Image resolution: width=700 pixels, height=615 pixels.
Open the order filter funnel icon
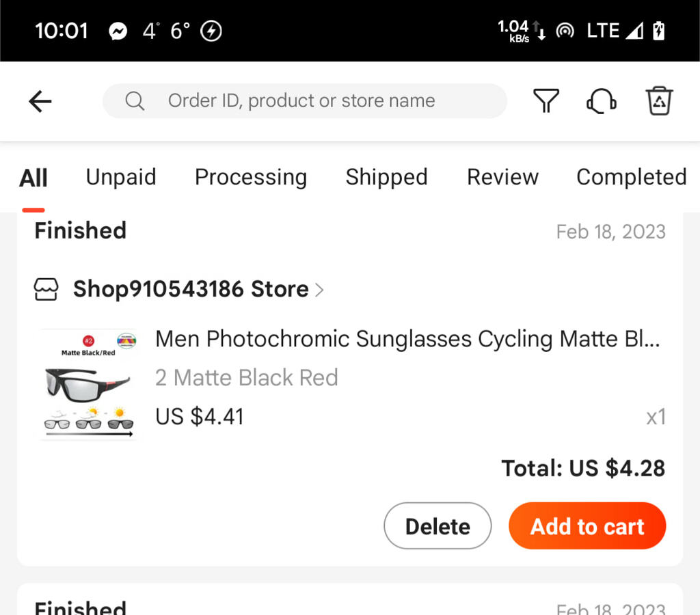click(x=546, y=101)
